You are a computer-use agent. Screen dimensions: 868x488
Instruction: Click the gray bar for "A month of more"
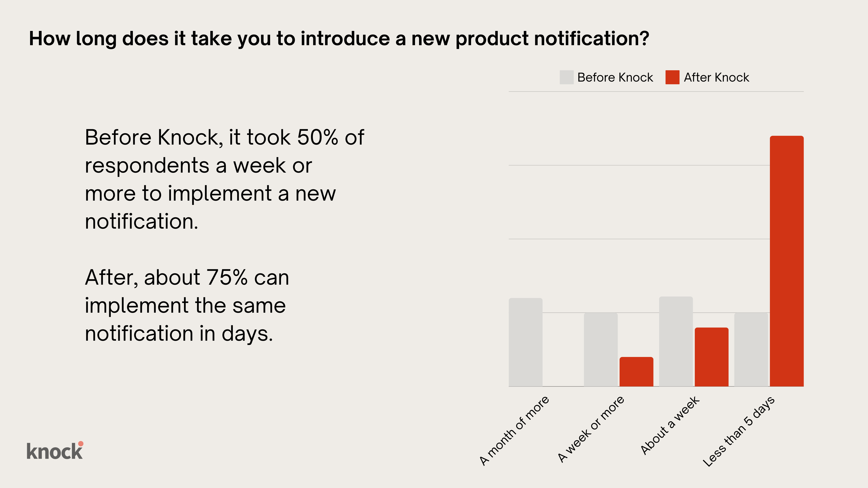[x=525, y=342]
